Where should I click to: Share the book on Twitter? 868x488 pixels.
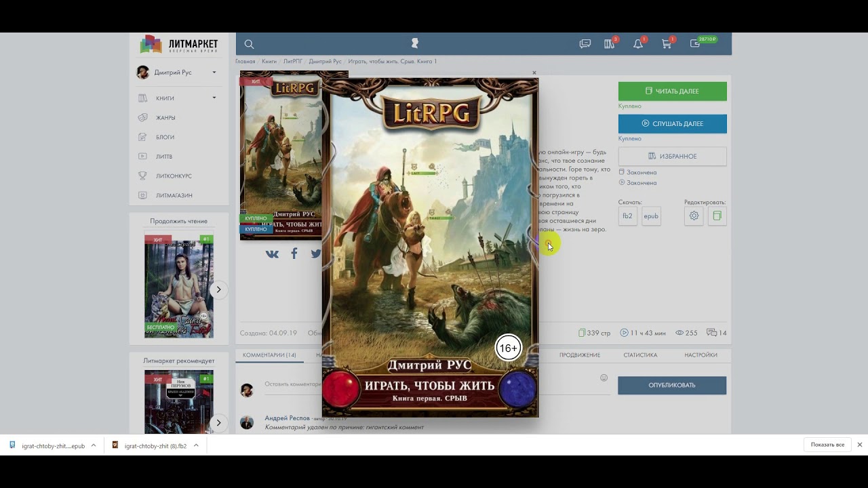click(x=316, y=253)
